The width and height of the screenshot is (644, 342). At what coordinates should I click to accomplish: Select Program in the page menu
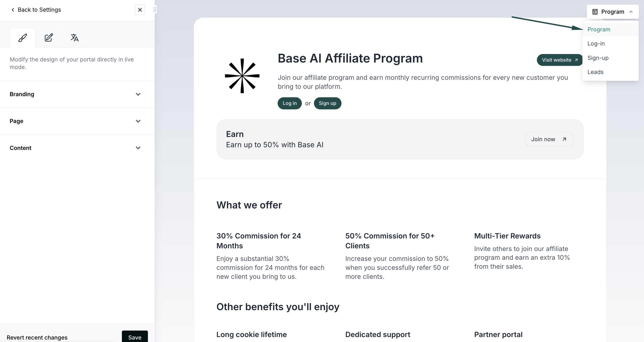599,30
